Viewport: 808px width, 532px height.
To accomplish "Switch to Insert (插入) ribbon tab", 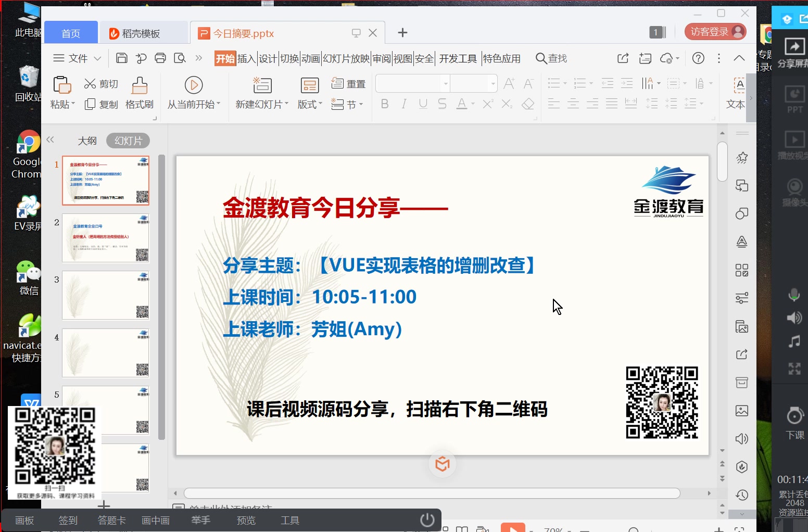I will [x=246, y=58].
